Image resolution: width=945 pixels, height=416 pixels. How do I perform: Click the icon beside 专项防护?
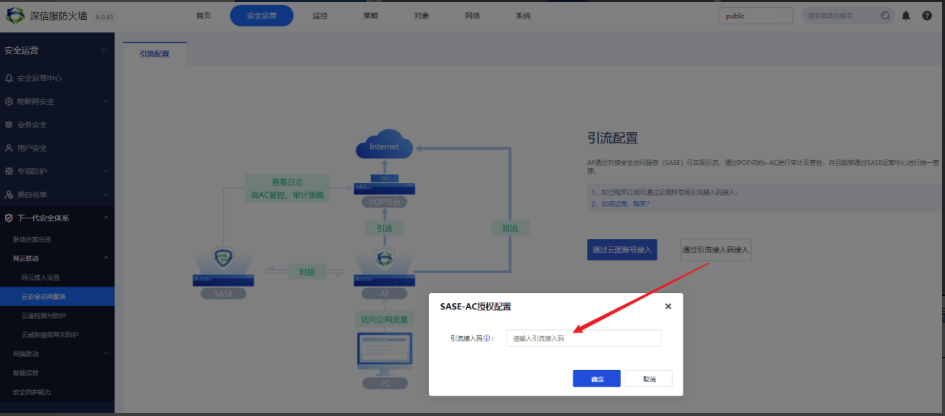8,171
